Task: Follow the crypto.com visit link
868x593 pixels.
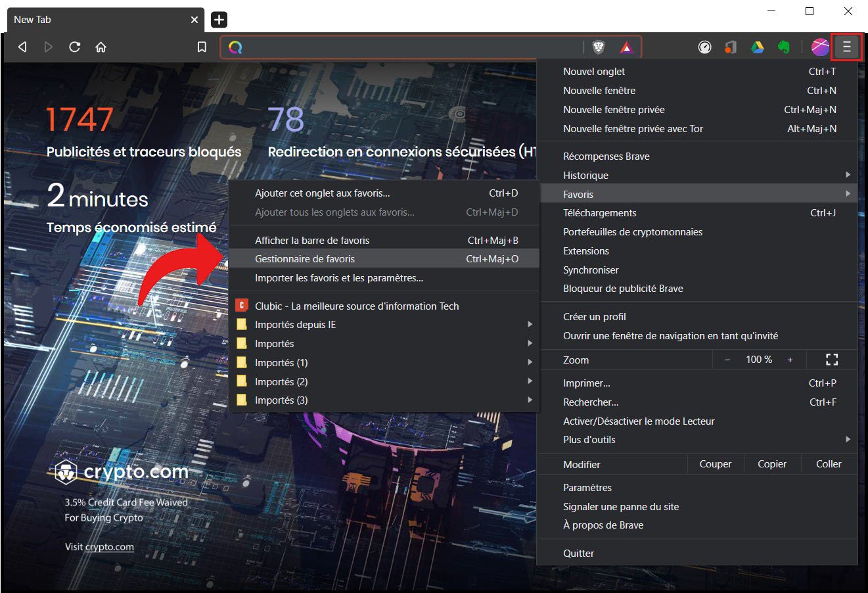Action: coord(109,547)
